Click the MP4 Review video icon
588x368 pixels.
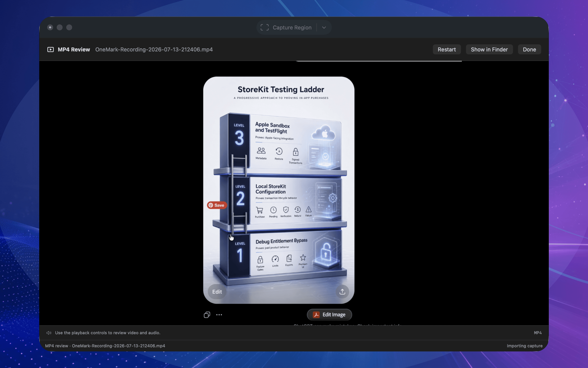click(50, 49)
